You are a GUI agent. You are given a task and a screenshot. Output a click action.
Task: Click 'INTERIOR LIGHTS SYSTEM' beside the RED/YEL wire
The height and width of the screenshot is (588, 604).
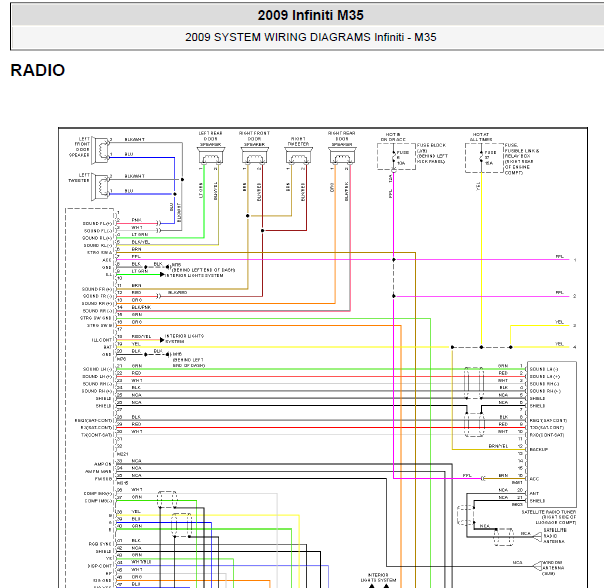(x=185, y=339)
